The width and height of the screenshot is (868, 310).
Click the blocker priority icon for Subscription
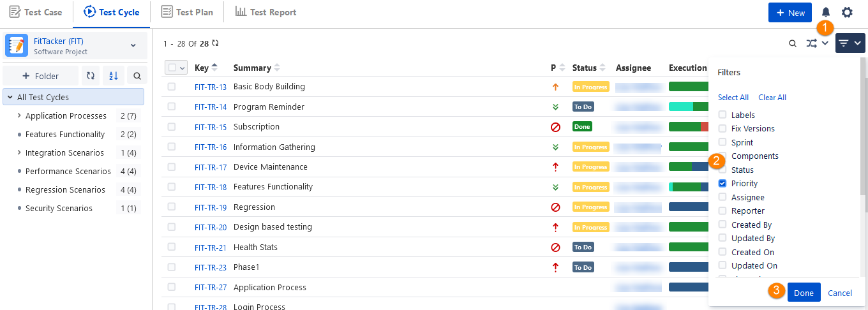(x=555, y=127)
